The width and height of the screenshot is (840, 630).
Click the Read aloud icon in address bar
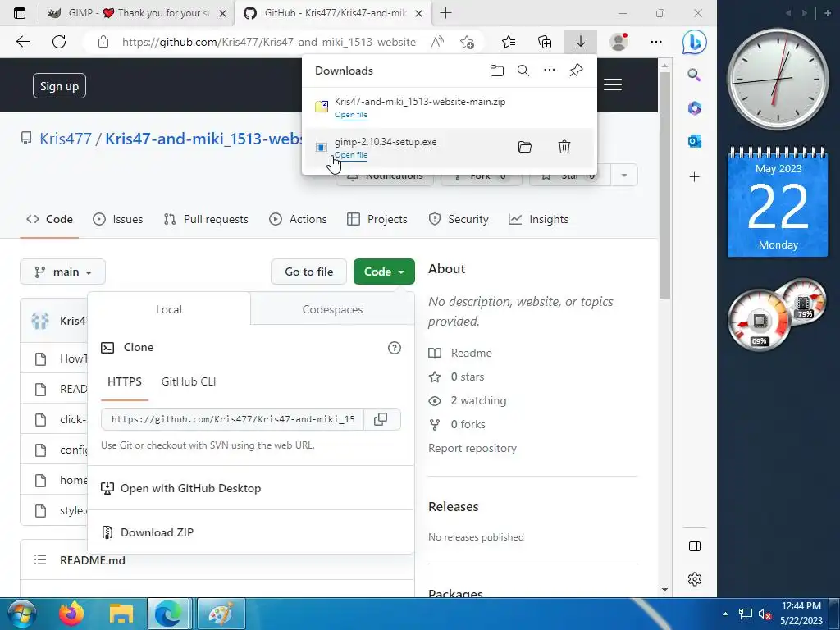click(438, 42)
